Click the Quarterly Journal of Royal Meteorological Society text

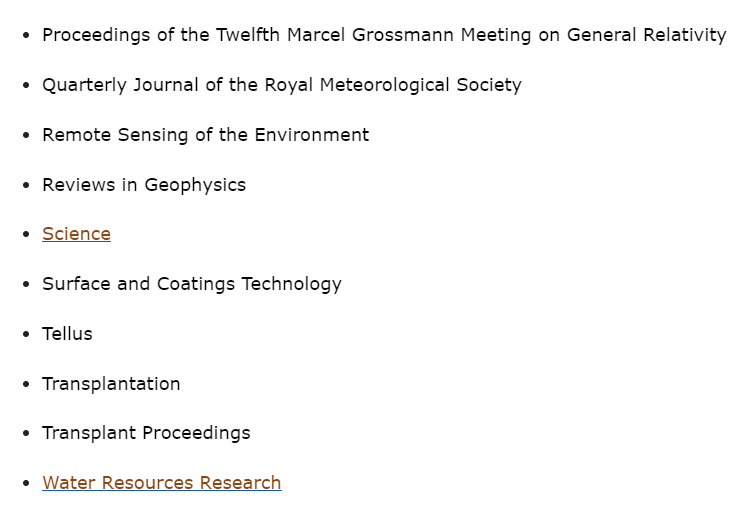(x=281, y=85)
